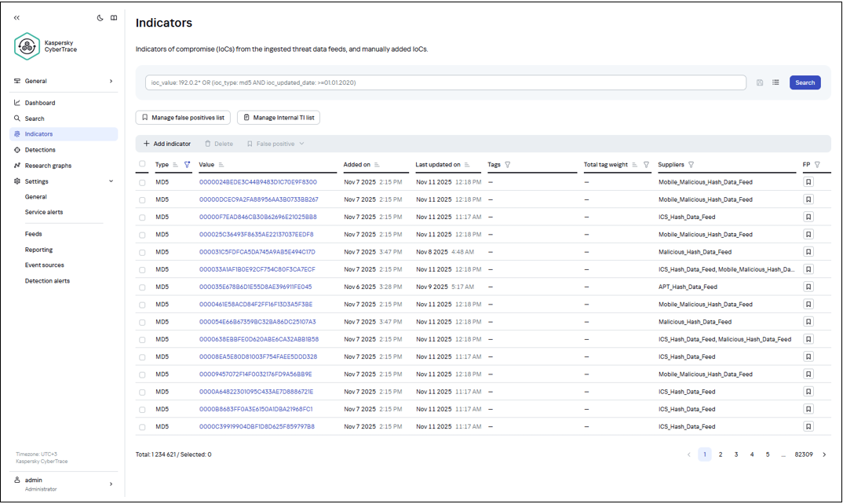
Task: Tick the checkbox for 0000C39919904DBF1D8D625F859797B8
Action: [x=142, y=427]
